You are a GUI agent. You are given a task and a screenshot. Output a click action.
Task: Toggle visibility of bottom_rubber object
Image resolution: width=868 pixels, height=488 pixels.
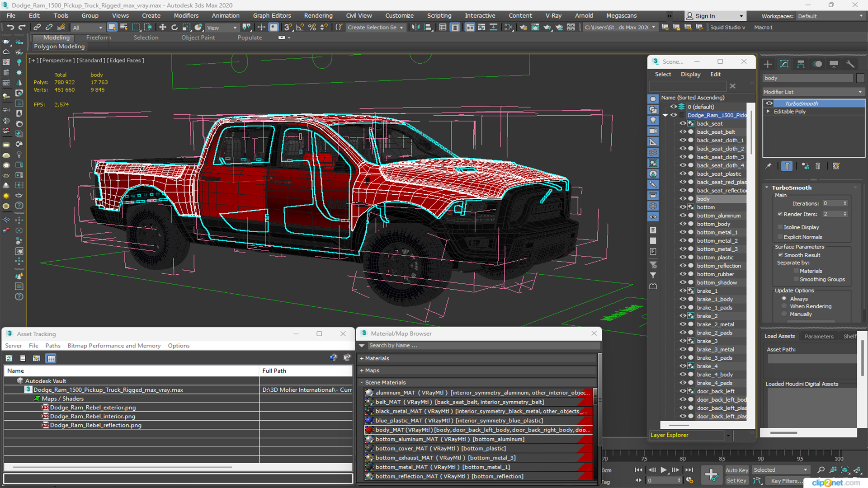[683, 274]
